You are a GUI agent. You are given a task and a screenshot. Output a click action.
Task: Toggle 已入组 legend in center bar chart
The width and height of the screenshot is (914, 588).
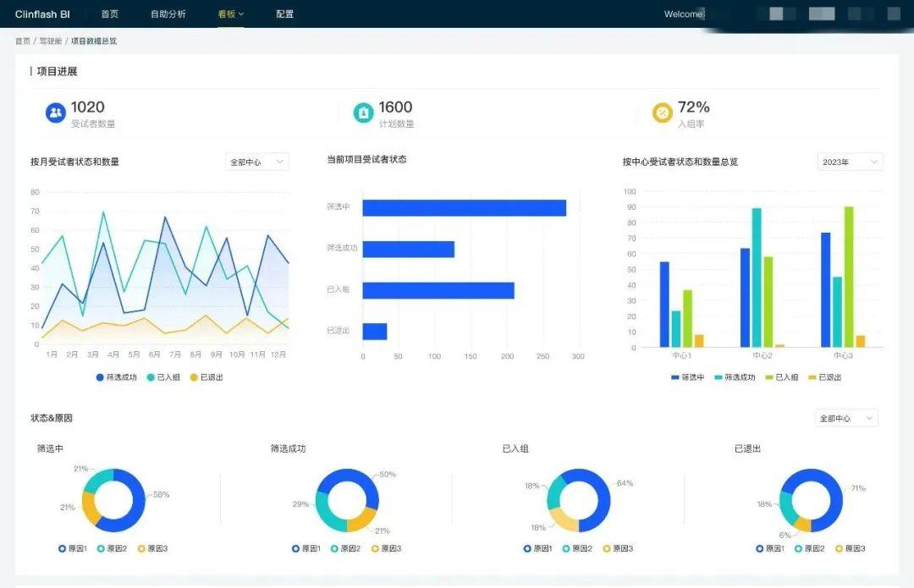point(782,377)
